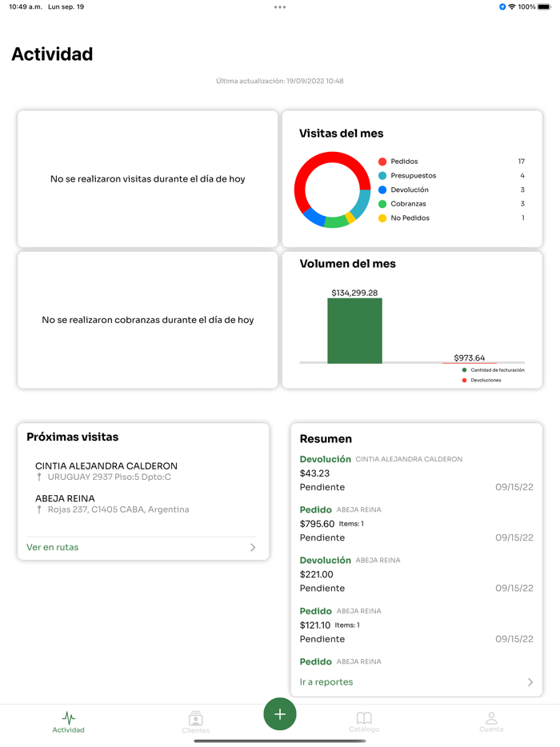Screen dimensions: 560x747
Task: Tap the green plus add button
Action: click(280, 713)
